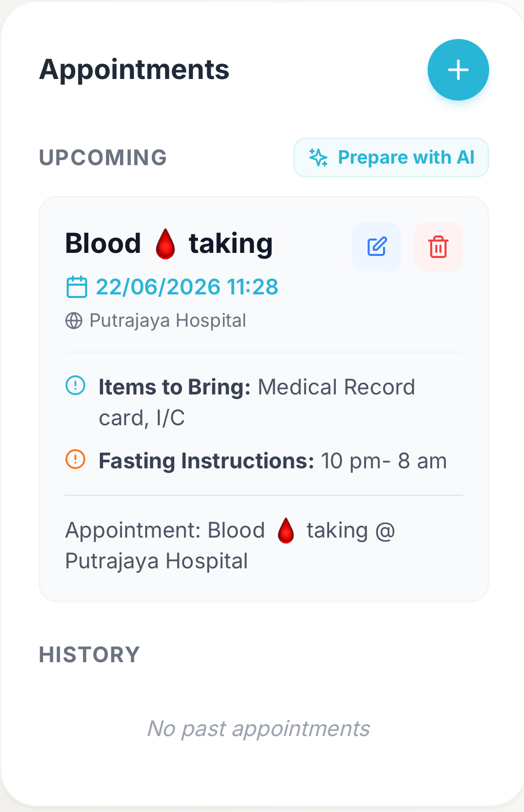Image resolution: width=524 pixels, height=812 pixels.
Task: Edit the Blood taking appointment
Action: tap(377, 247)
